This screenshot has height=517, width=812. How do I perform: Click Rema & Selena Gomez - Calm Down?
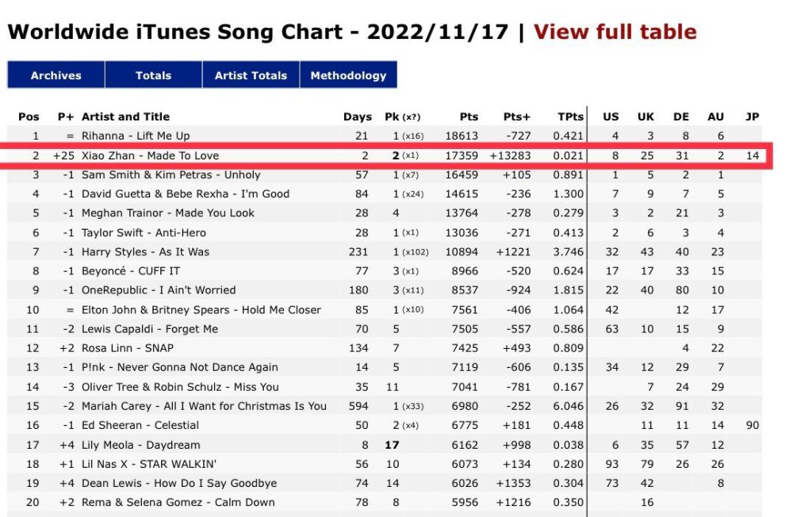click(x=178, y=502)
